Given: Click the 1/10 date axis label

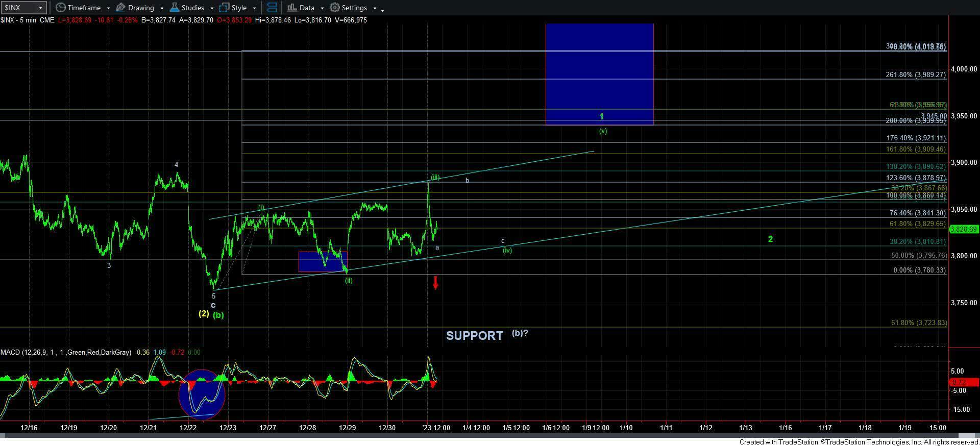Looking at the screenshot, I should click(x=626, y=428).
